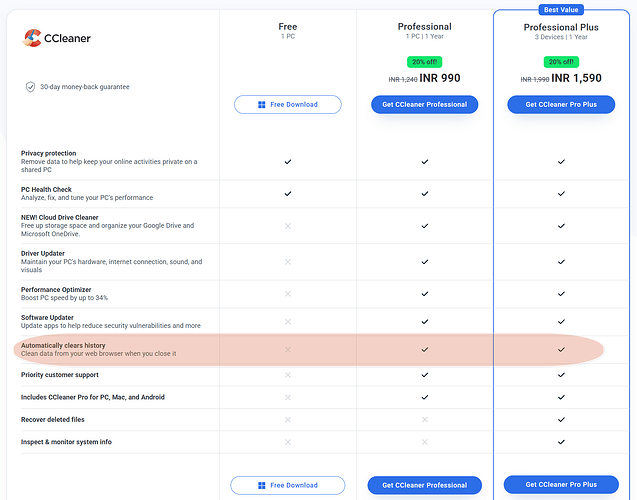
Task: Click the INR 990 Professional price
Action: [441, 78]
